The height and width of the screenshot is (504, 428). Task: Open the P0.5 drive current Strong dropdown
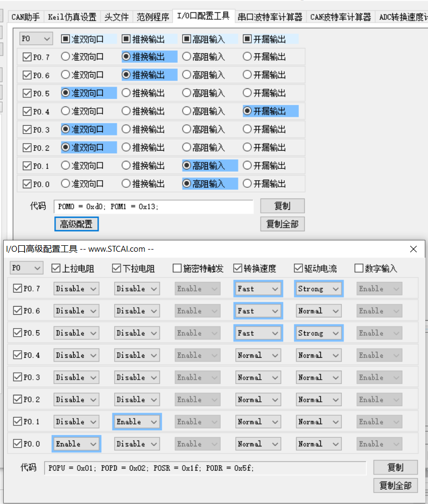coord(319,333)
